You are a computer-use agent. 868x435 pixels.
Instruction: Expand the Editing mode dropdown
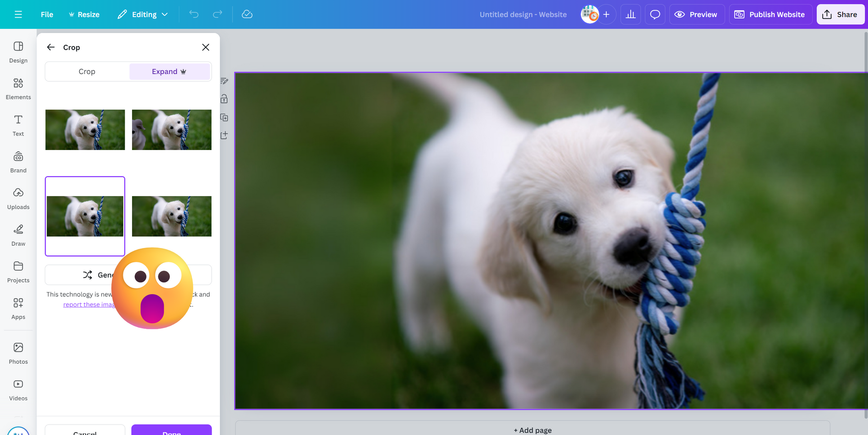[143, 14]
